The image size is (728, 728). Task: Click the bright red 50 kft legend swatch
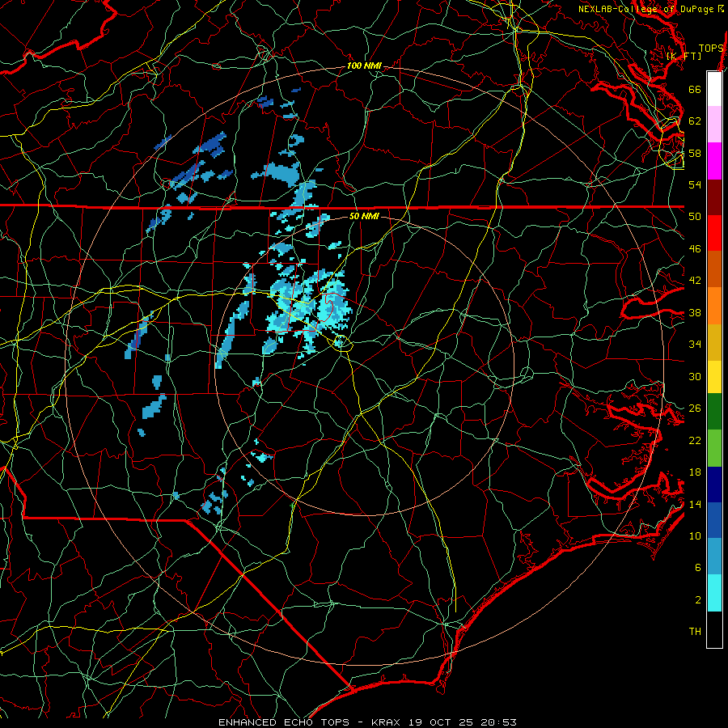[x=714, y=234]
